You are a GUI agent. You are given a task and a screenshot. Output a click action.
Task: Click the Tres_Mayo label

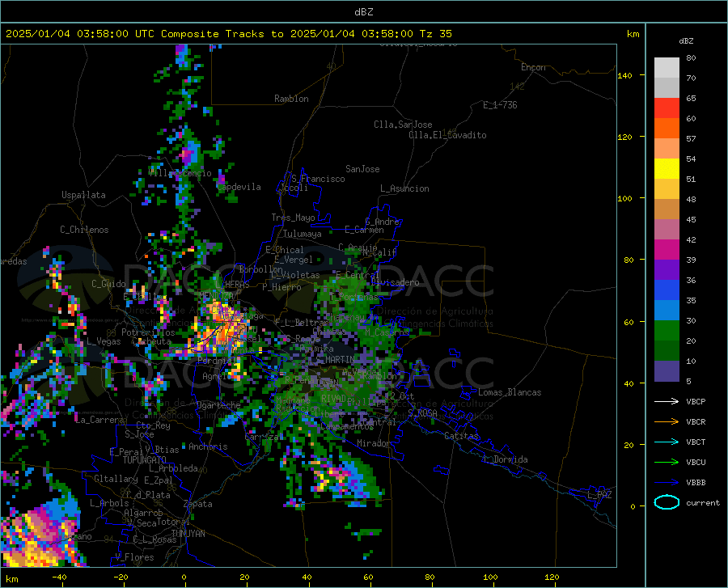293,218
